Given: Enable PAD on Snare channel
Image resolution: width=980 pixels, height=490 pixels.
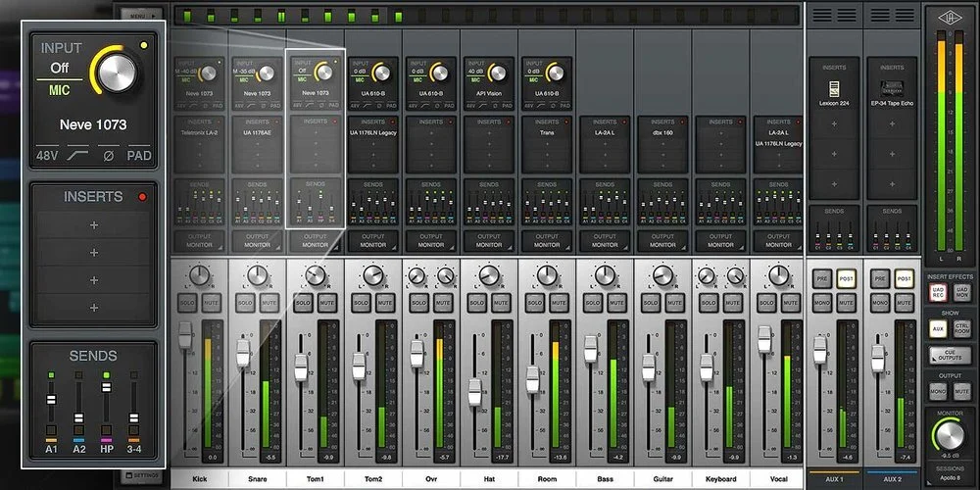Looking at the screenshot, I should click(276, 106).
